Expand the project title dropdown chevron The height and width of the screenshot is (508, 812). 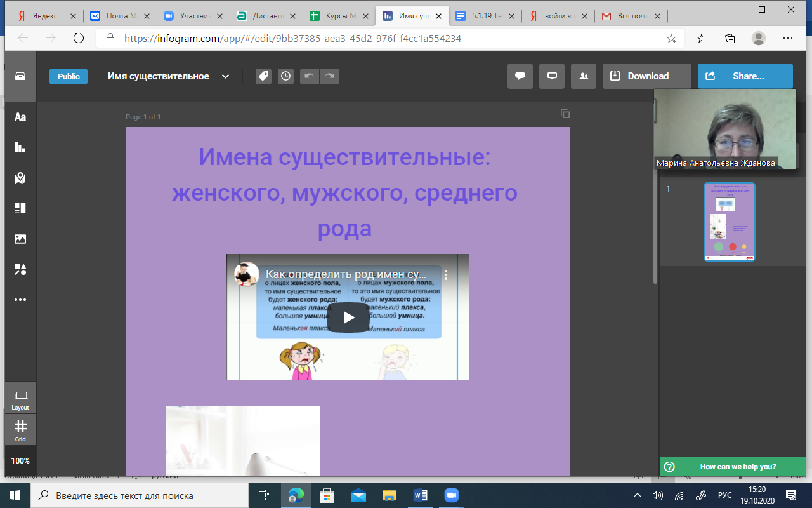point(225,76)
